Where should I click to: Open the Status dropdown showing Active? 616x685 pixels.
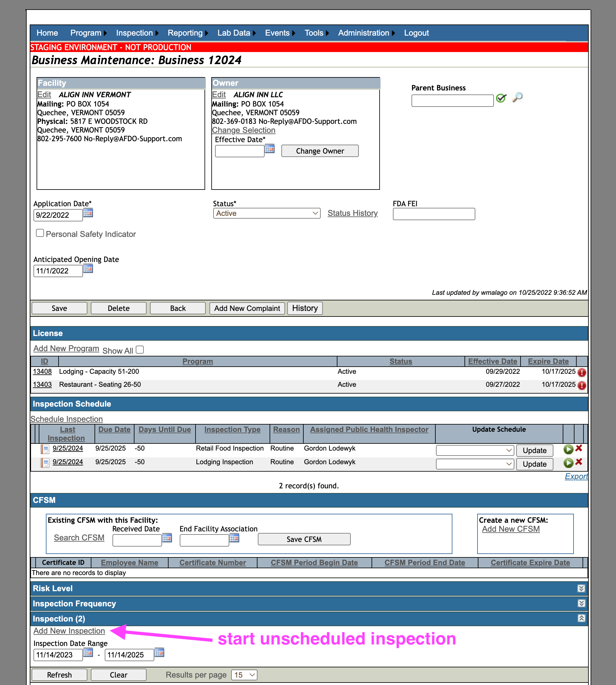pyautogui.click(x=267, y=213)
